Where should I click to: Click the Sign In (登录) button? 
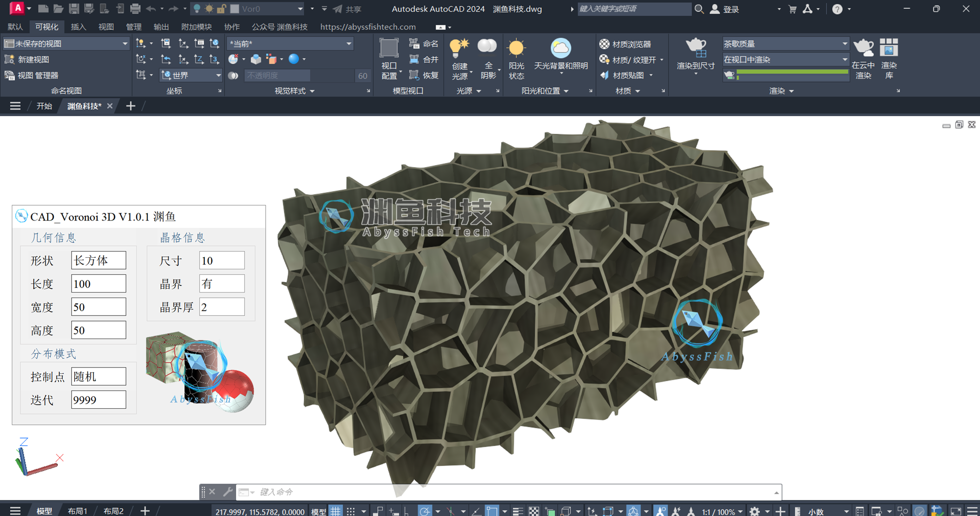pyautogui.click(x=725, y=9)
